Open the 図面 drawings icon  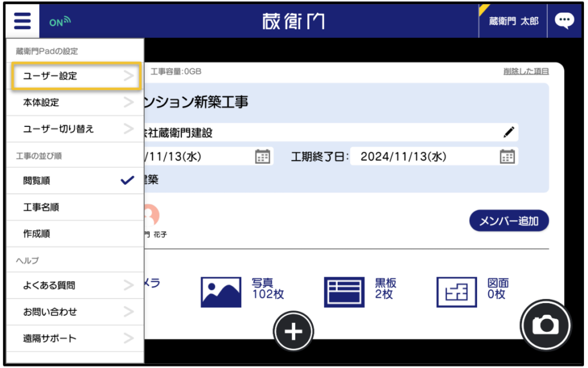[456, 292]
